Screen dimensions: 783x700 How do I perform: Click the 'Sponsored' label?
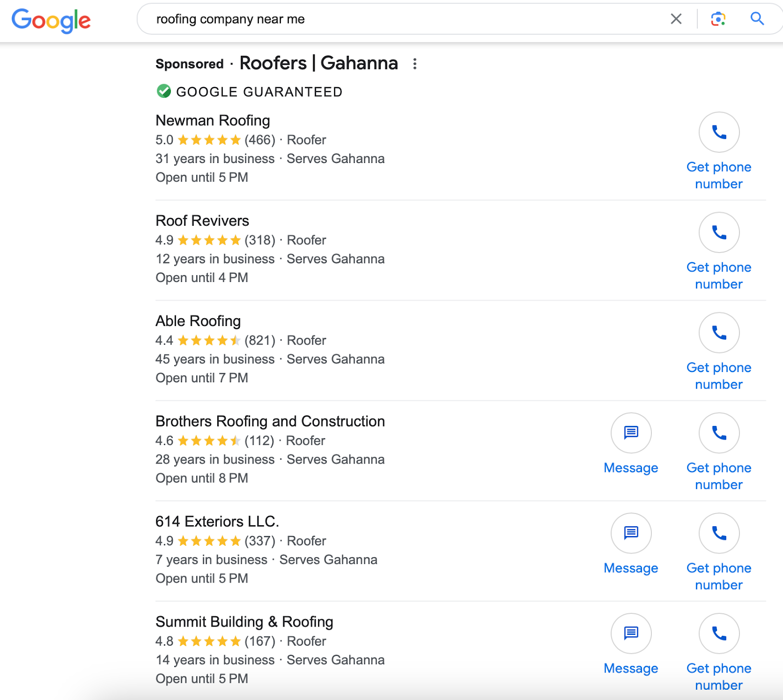pyautogui.click(x=189, y=64)
